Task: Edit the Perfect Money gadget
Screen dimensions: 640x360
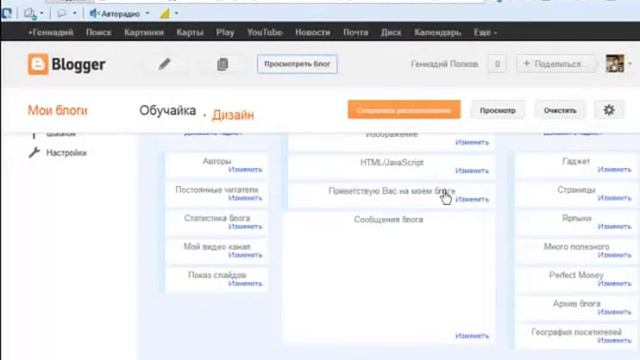Action: coord(614,284)
